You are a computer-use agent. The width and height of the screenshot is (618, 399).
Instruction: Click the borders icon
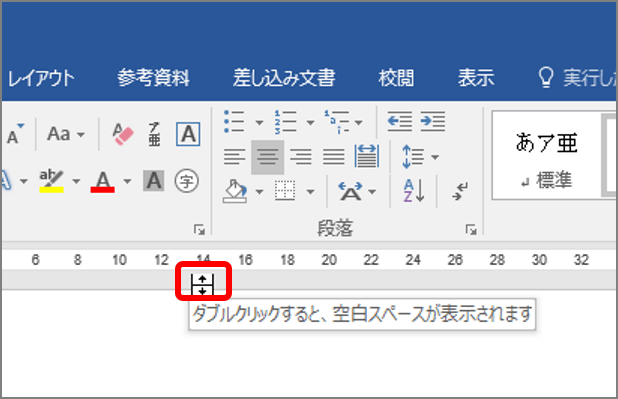click(x=285, y=191)
